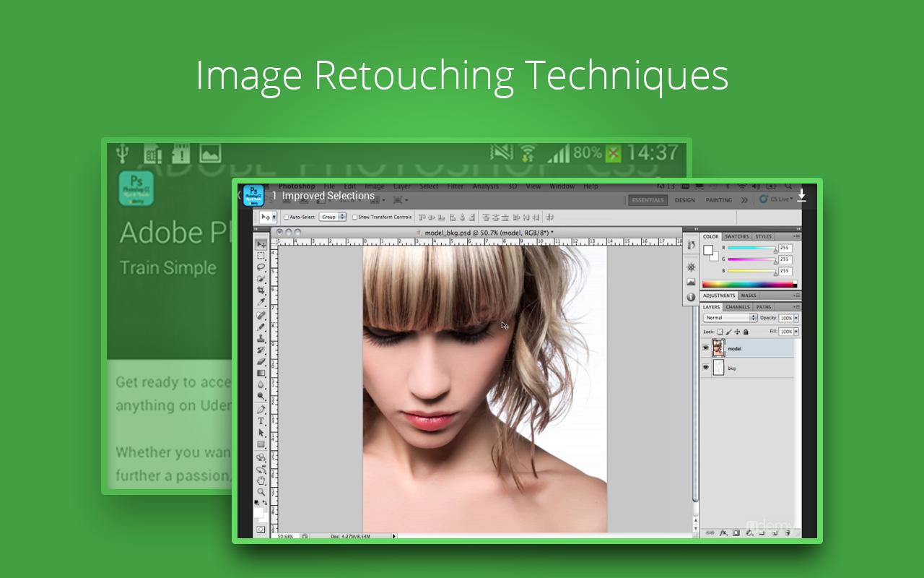The image size is (924, 578).
Task: Open the status bar Doc info arrow
Action: [394, 536]
